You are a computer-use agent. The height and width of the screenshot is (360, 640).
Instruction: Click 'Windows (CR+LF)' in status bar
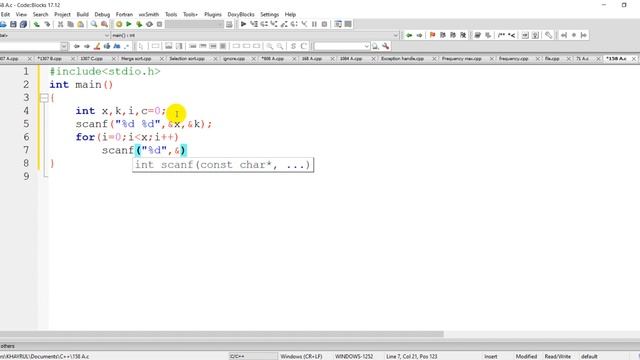pos(301,356)
